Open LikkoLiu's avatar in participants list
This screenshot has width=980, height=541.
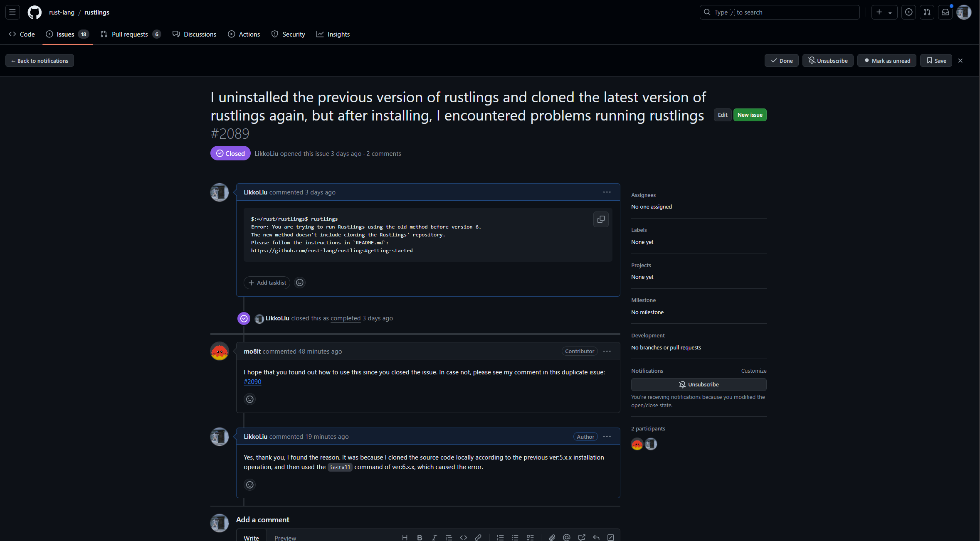pyautogui.click(x=651, y=444)
